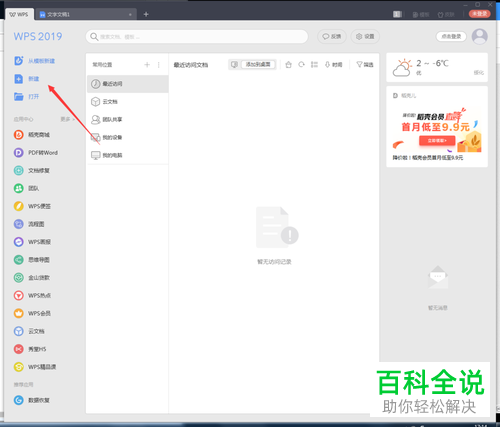Image resolution: width=500 pixels, height=427 pixels.
Task: Click the 点击登录 login button
Action: pos(451,36)
